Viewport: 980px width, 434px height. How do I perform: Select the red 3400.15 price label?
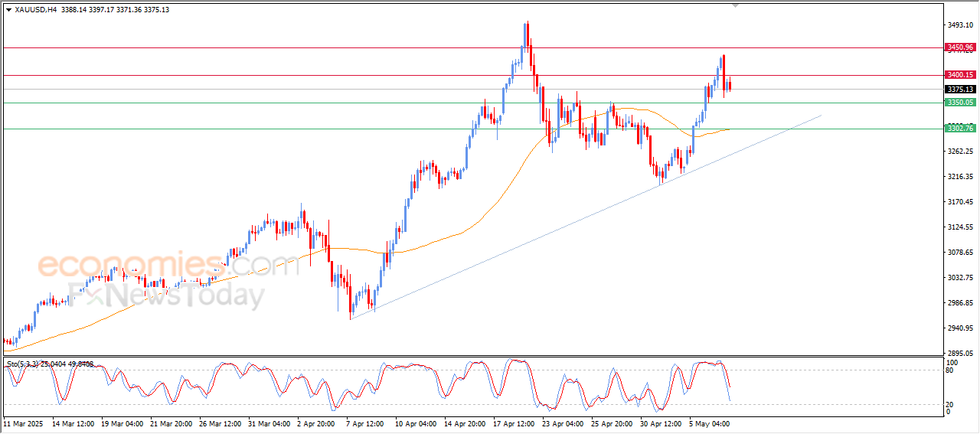[x=959, y=75]
